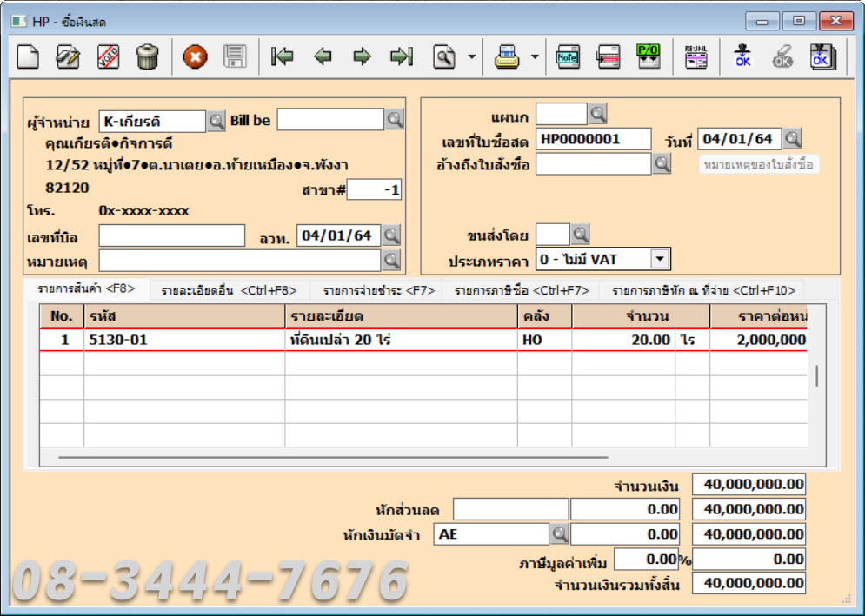Click magnifier beside Bill be field

coord(395,119)
